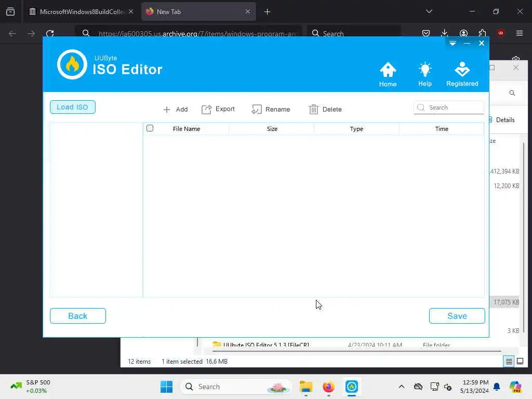This screenshot has width=532, height=399.
Task: Close the New Tab browser tab
Action: coord(248,12)
